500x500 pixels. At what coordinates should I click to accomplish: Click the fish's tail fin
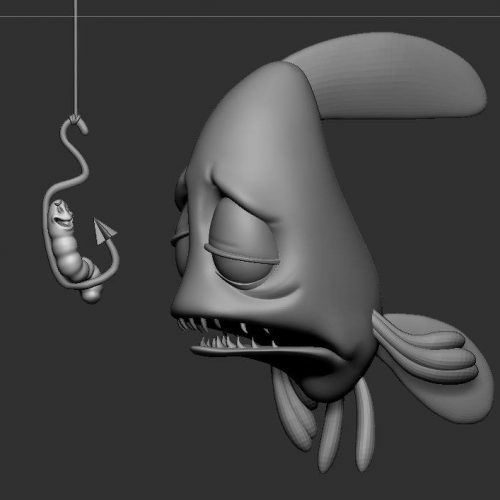tap(433, 363)
